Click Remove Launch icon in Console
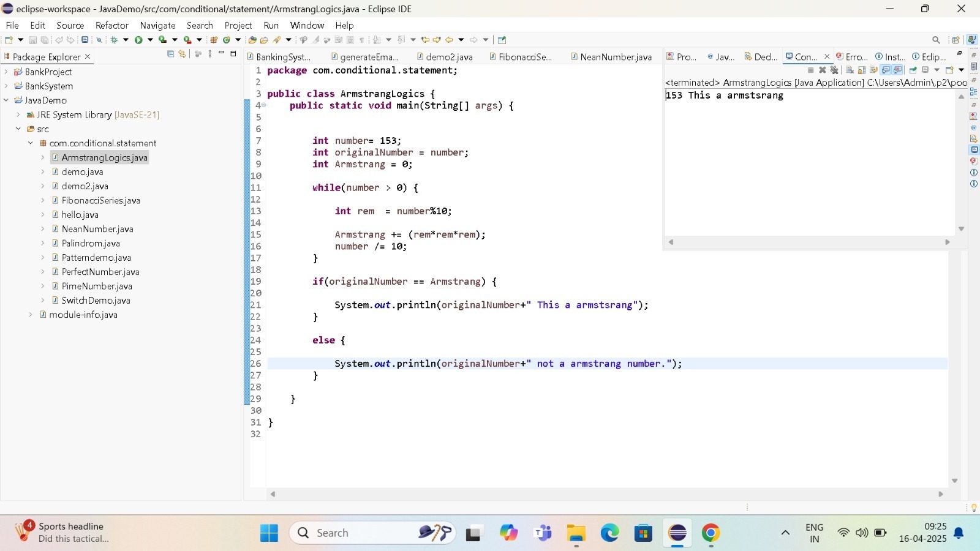 823,70
